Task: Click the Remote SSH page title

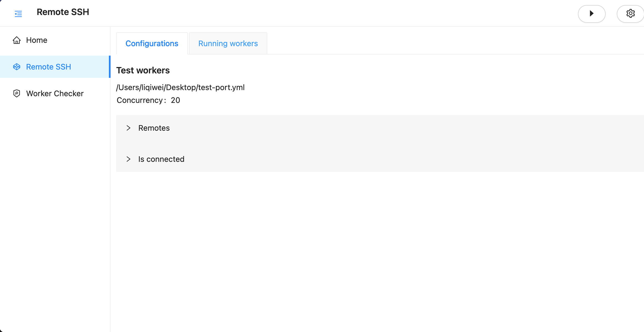Action: 63,12
